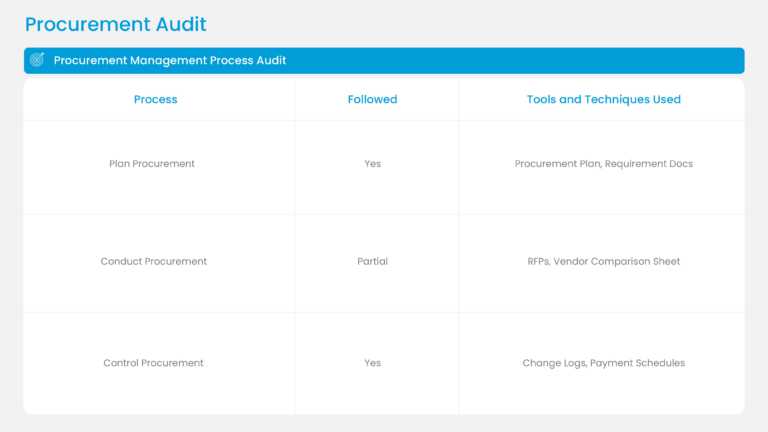768x432 pixels.
Task: Click 'Yes' in the Control Procurement row
Action: coord(372,363)
